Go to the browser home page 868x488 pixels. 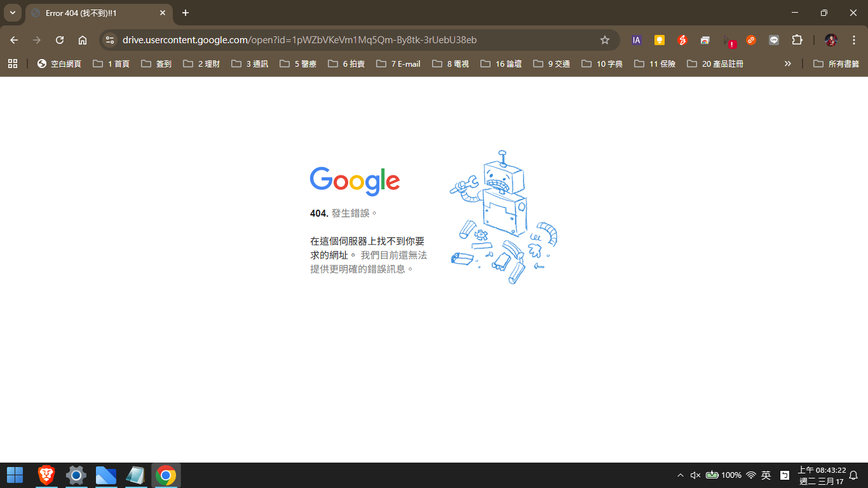[x=83, y=40]
